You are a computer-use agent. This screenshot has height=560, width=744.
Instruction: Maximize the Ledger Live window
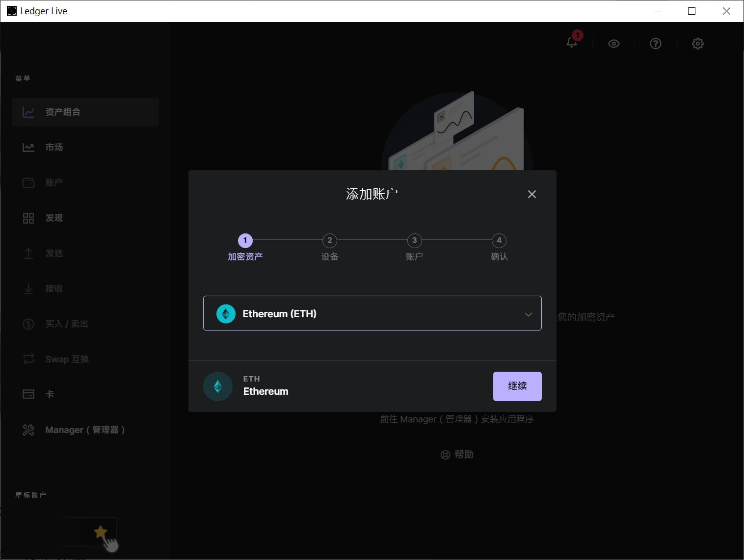click(x=691, y=11)
